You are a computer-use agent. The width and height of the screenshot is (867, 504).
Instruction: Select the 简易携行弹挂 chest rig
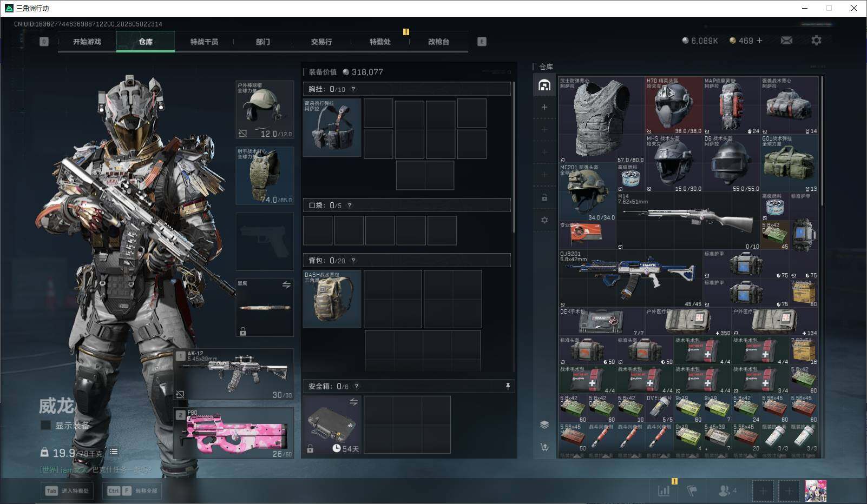(332, 128)
